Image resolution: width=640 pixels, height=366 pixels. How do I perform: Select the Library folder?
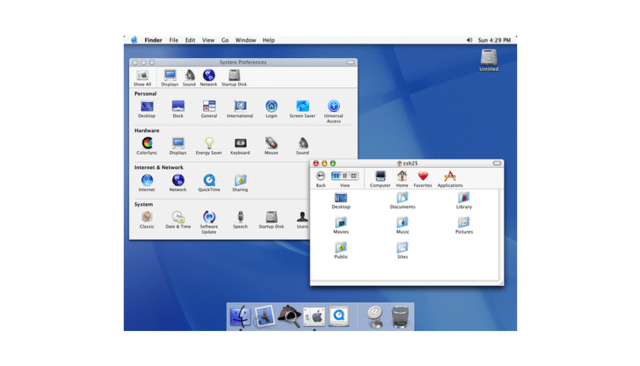pyautogui.click(x=464, y=201)
